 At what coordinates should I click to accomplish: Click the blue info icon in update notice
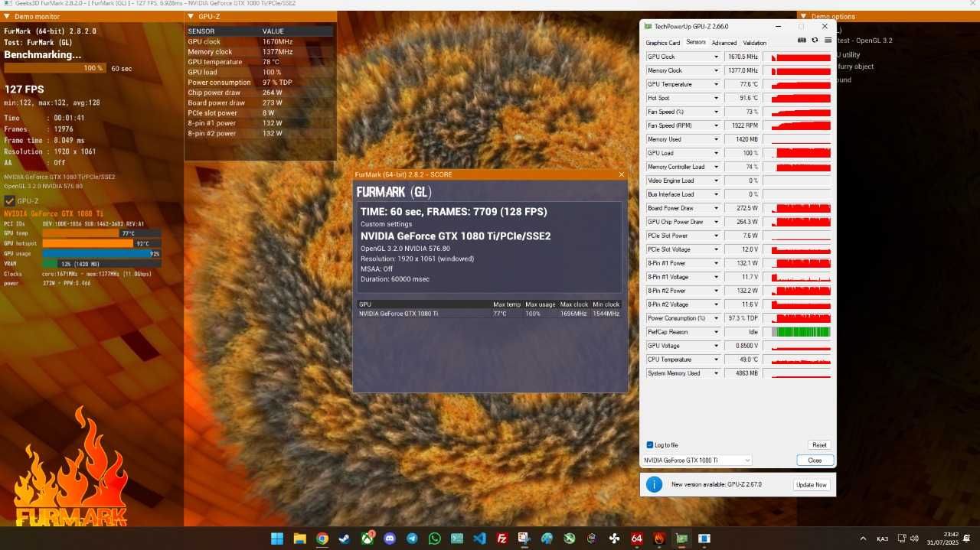click(x=654, y=484)
